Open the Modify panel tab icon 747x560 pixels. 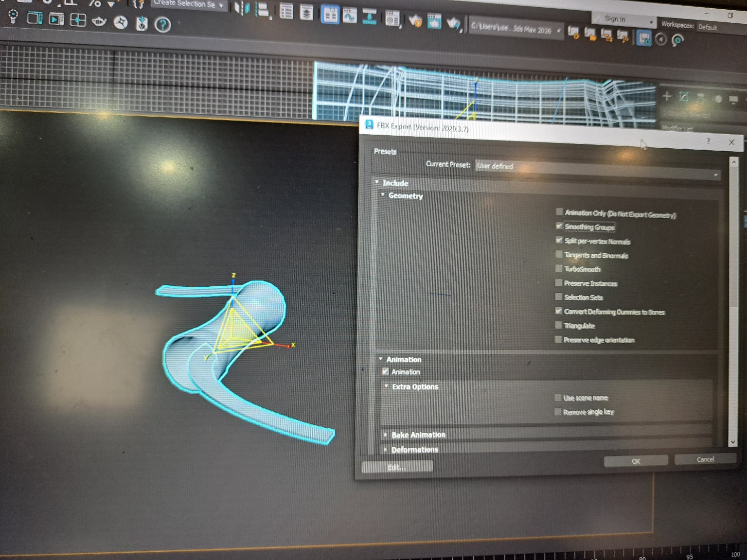coord(684,97)
